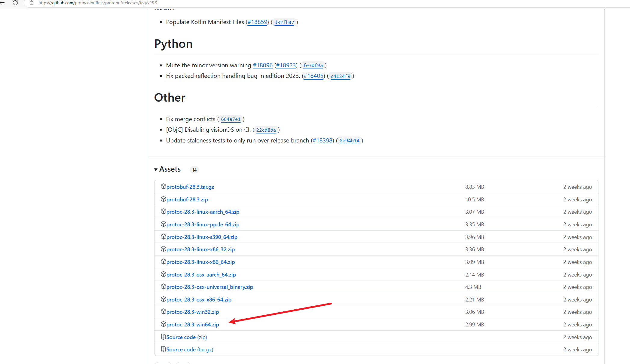Download Source code (tar.gz)
Screen dimensions: 630x364
[190, 350]
